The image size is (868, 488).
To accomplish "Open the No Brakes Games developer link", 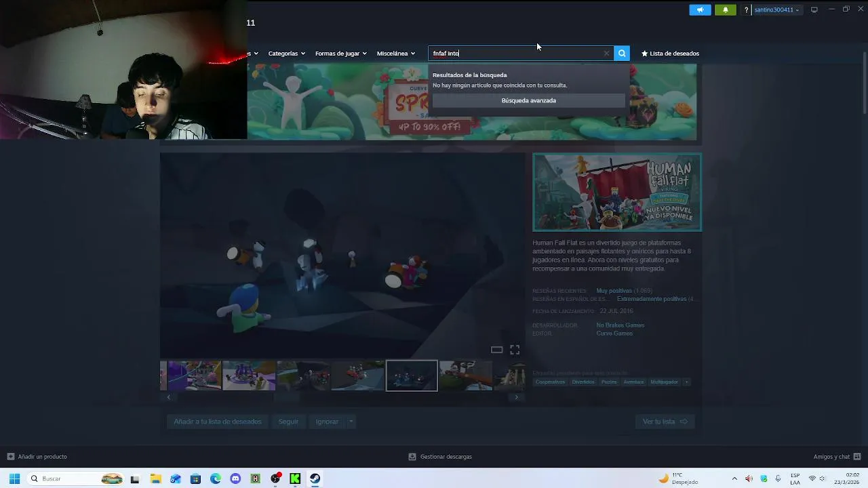I will pyautogui.click(x=620, y=325).
